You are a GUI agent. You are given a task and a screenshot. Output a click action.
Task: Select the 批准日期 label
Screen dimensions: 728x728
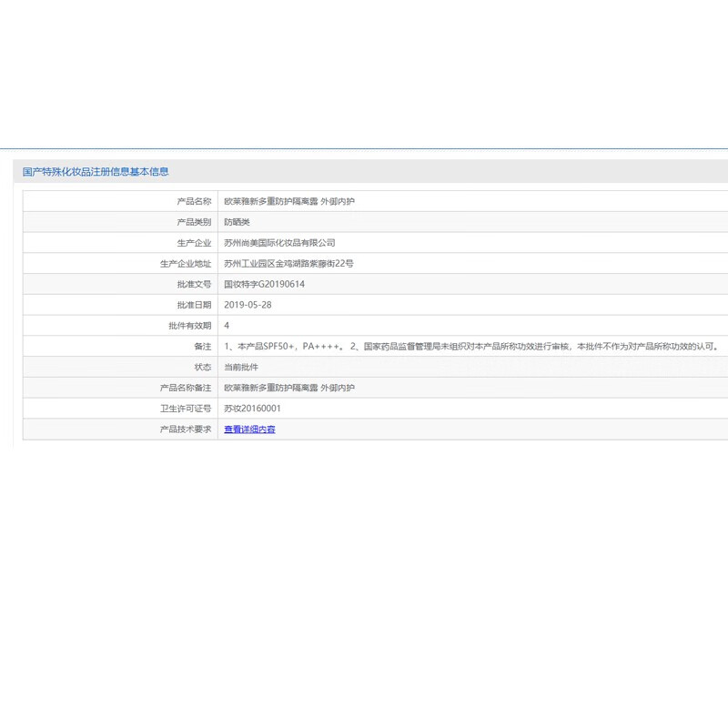tap(194, 305)
